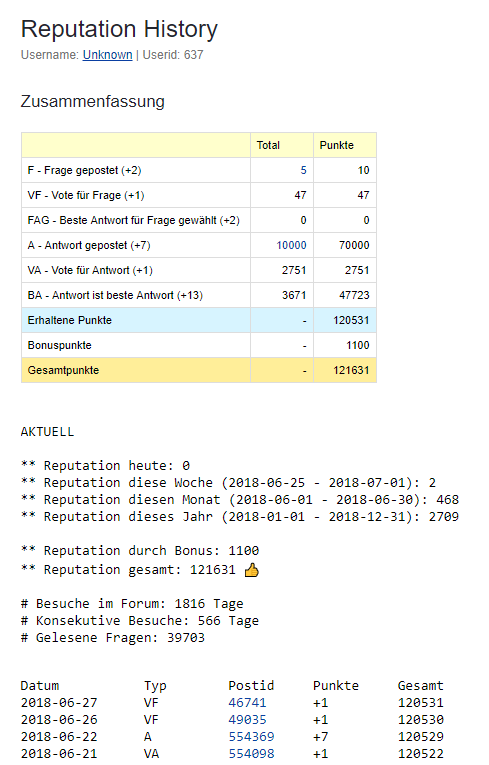
Task: Click points value 70000
Action: pos(354,245)
